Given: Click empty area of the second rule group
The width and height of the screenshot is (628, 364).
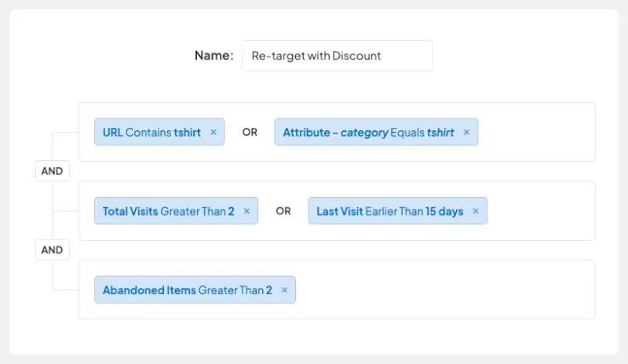Looking at the screenshot, I should pyautogui.click(x=542, y=211).
